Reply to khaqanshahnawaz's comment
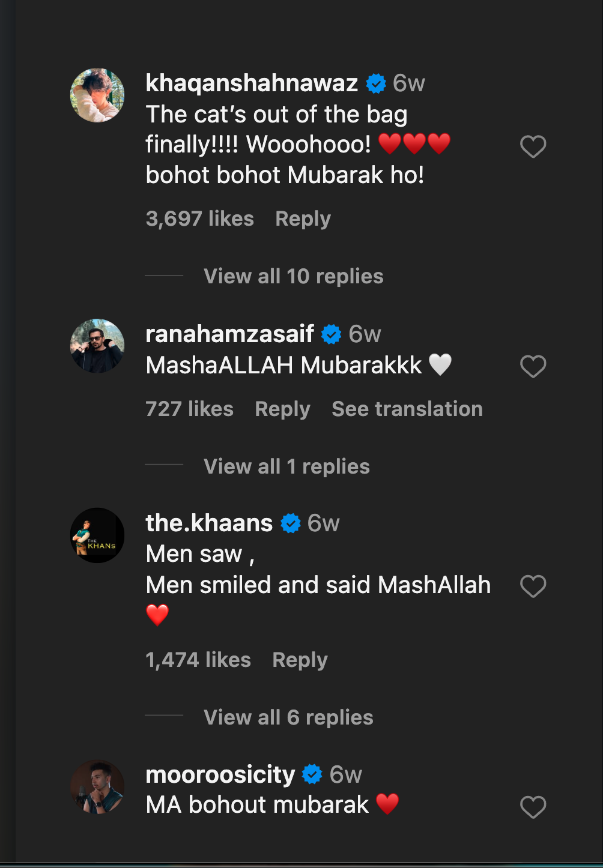This screenshot has height=868, width=603. (x=303, y=219)
